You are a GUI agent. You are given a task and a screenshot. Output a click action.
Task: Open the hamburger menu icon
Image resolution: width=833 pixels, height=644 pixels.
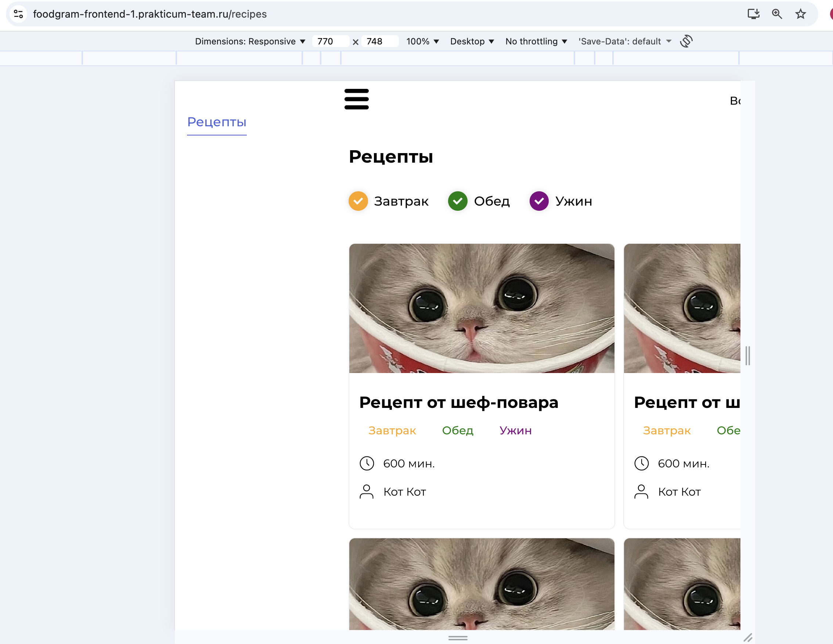356,99
